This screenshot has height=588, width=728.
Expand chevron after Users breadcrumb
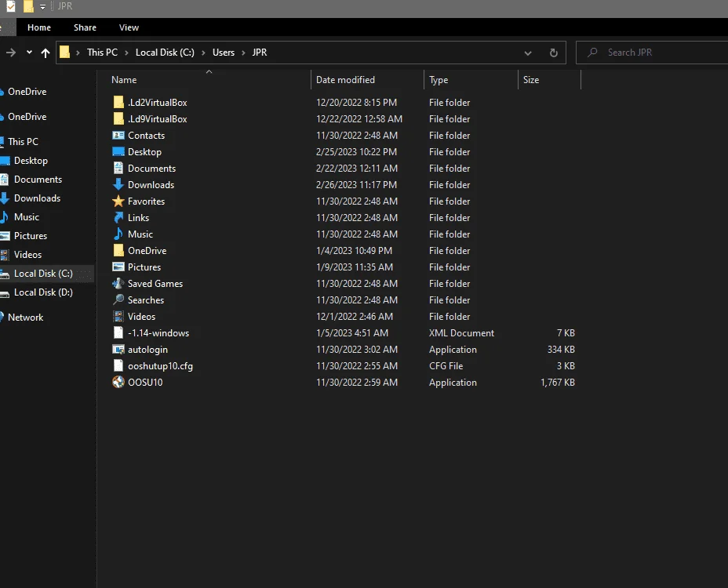click(243, 53)
